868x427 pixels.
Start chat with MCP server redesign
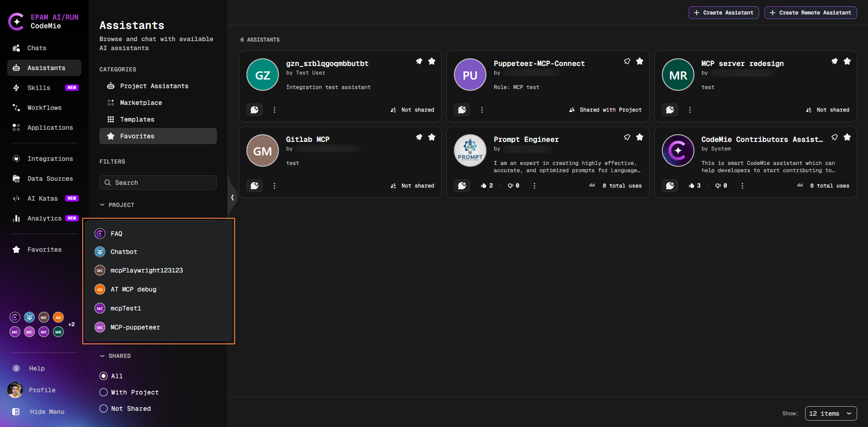(670, 110)
